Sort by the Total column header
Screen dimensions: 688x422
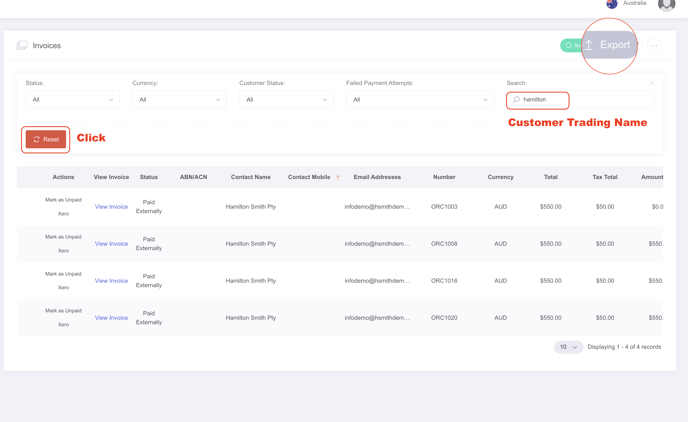pos(551,177)
